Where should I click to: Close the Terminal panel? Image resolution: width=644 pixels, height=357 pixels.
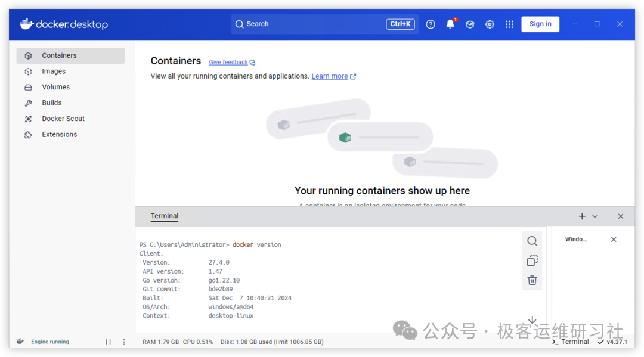click(x=621, y=216)
